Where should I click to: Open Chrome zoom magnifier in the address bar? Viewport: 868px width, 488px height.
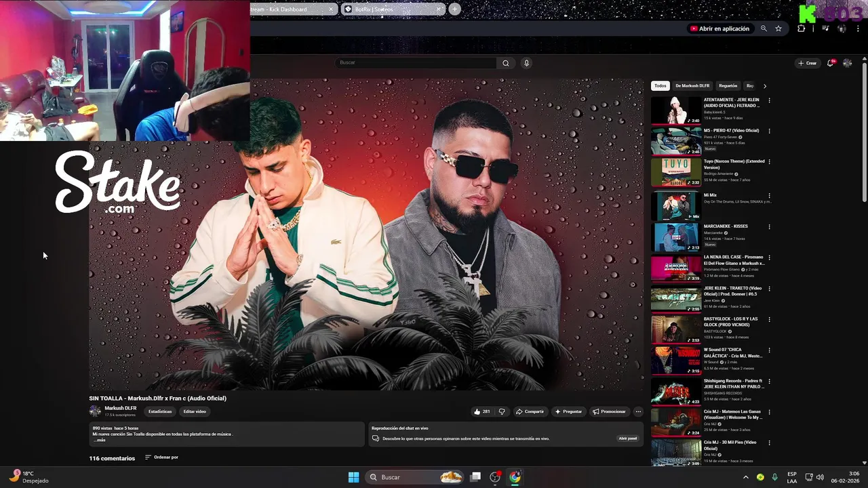(x=764, y=28)
